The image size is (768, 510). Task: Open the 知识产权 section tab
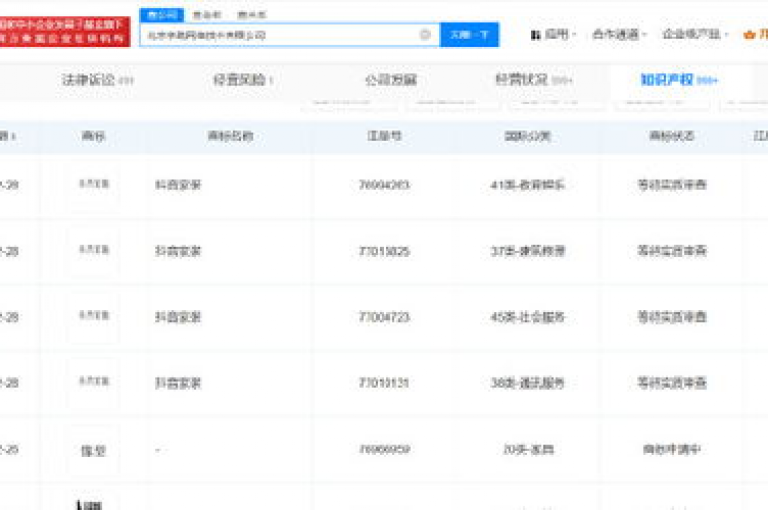pos(679,80)
